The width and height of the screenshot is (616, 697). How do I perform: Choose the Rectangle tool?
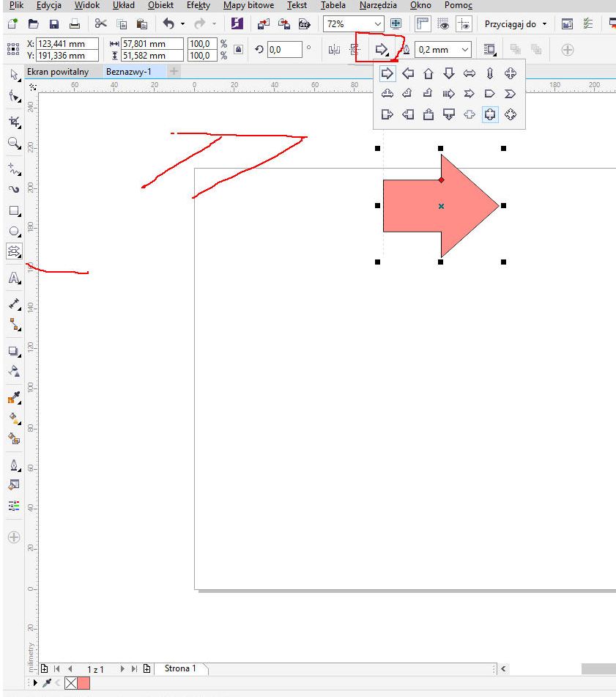(13, 211)
